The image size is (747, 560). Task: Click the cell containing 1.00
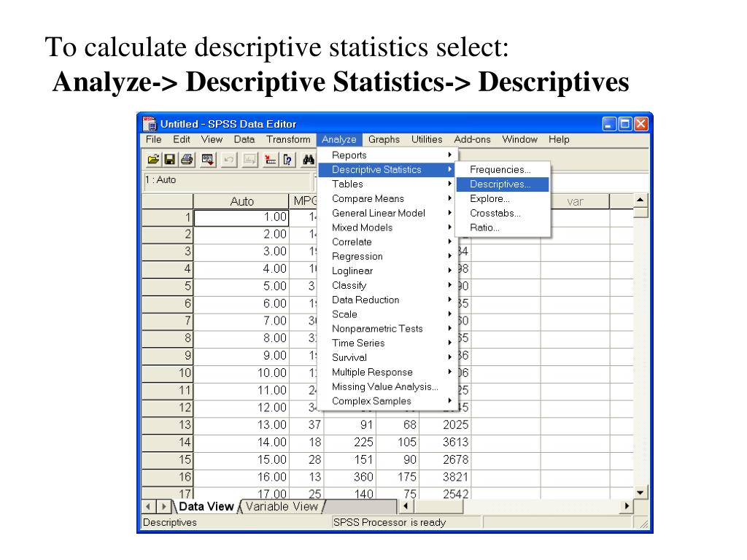pos(241,217)
